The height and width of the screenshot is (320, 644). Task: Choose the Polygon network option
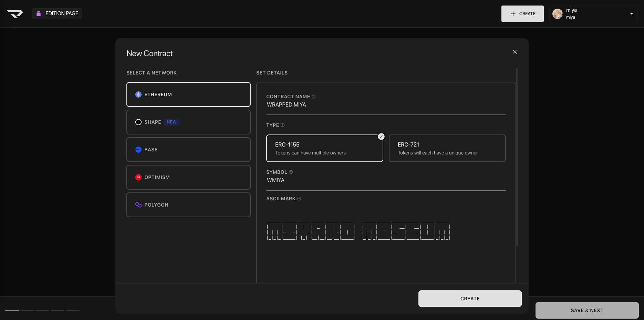tap(188, 205)
